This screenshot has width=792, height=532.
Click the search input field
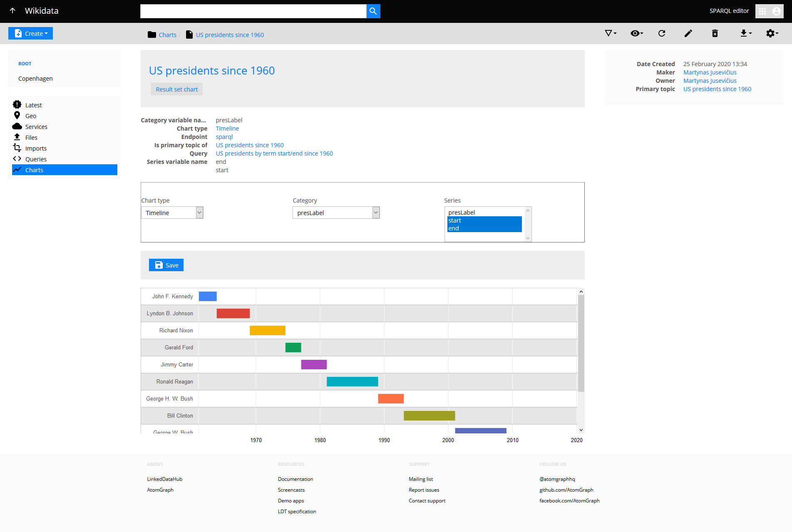(x=253, y=11)
